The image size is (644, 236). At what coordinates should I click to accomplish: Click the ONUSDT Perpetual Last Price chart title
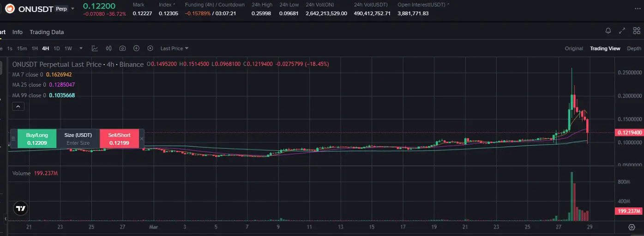(78, 65)
